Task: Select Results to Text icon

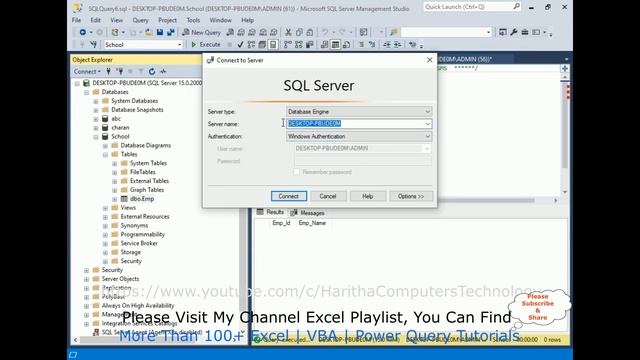Action: click(324, 44)
